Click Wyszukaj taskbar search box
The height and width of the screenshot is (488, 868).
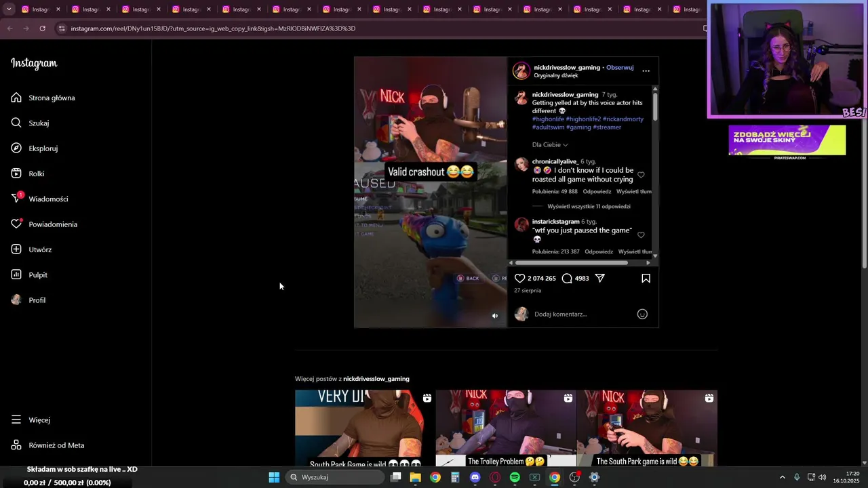pyautogui.click(x=336, y=477)
